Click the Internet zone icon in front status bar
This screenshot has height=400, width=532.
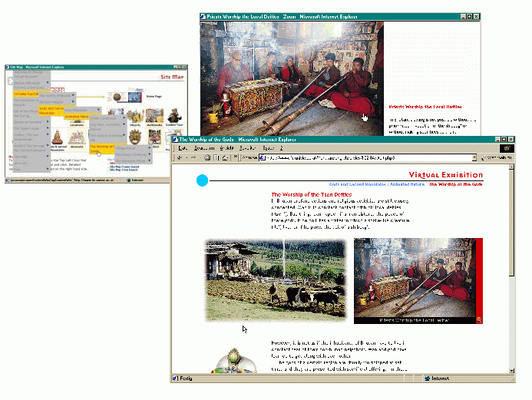428,379
